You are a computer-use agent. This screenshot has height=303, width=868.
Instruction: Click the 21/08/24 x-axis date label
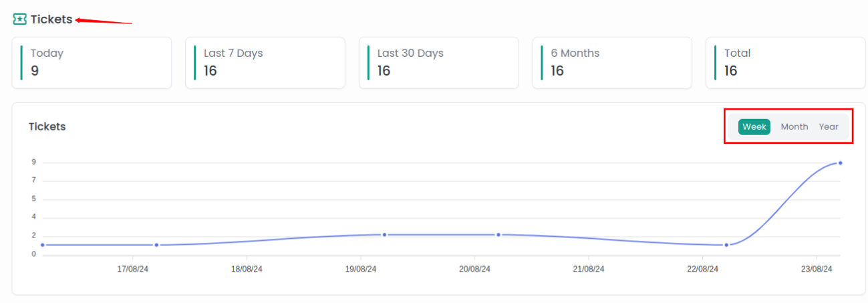588,269
